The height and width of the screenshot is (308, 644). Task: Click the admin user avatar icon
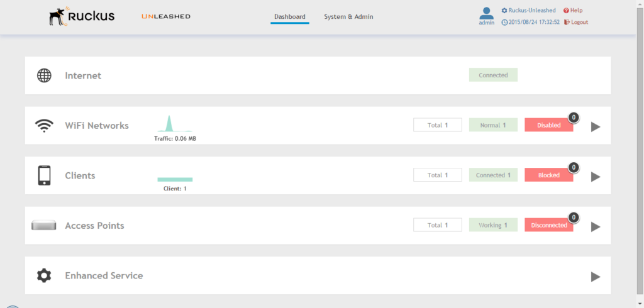point(486,13)
